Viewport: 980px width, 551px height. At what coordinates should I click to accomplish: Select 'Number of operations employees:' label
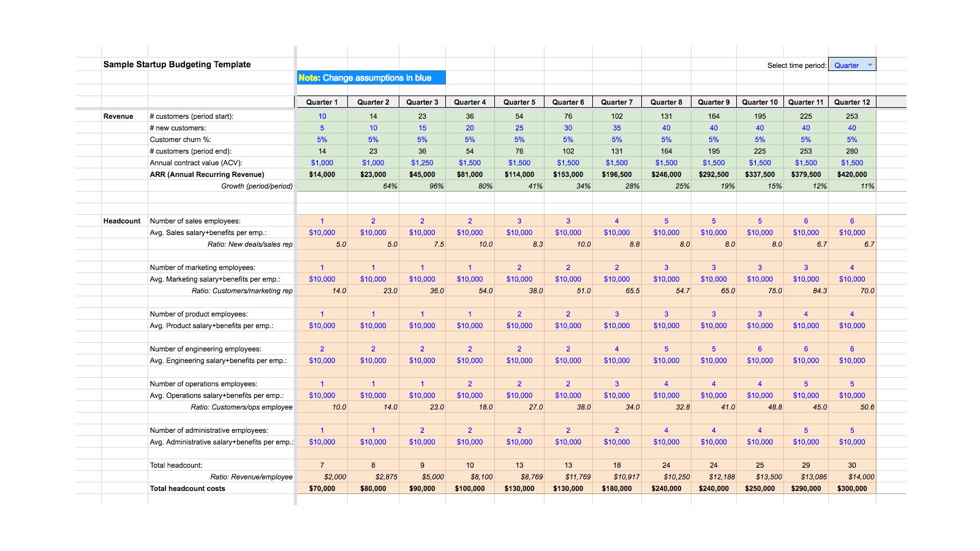[x=204, y=384]
